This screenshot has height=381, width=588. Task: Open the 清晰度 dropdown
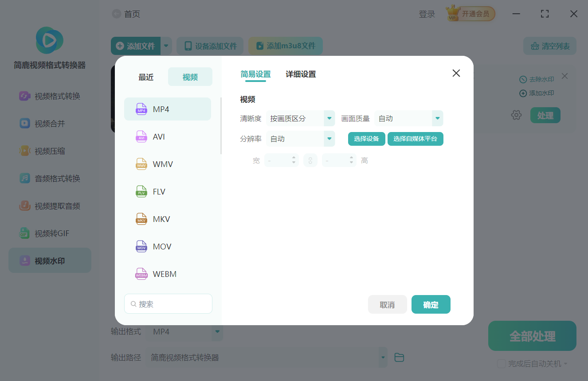(300, 118)
